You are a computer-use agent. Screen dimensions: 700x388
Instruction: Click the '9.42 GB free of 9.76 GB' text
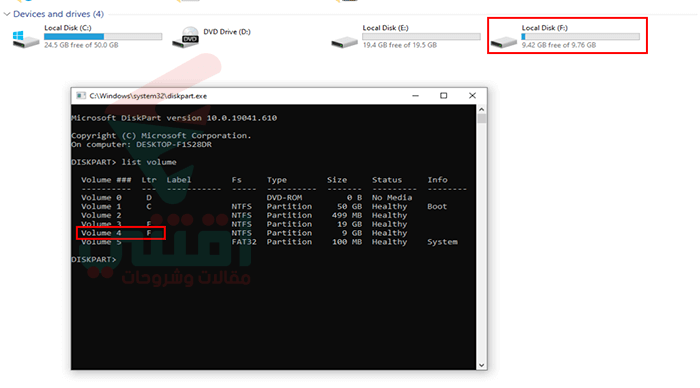pyautogui.click(x=559, y=45)
